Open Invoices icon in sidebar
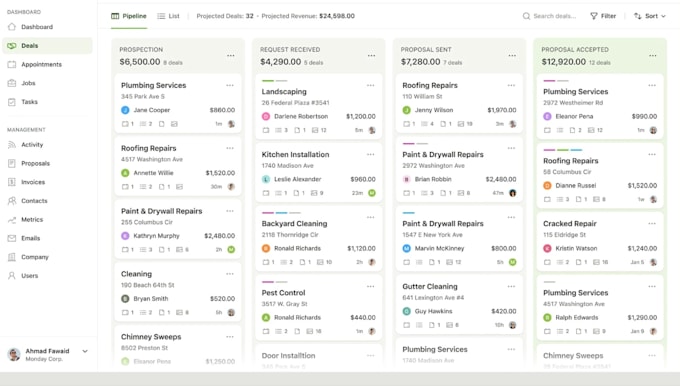Image resolution: width=680 pixels, height=386 pixels. click(12, 182)
